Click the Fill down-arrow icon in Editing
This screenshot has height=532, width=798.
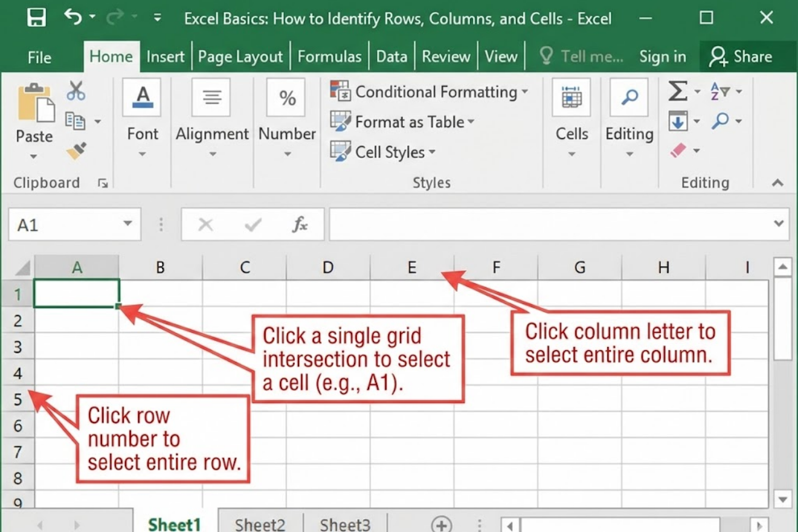(679, 120)
